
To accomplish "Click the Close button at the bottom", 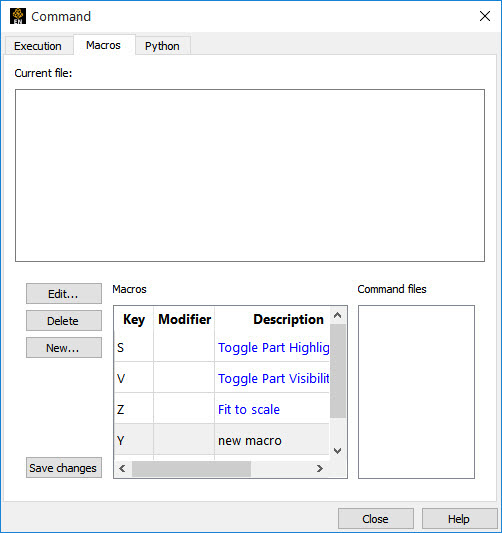I will click(376, 519).
